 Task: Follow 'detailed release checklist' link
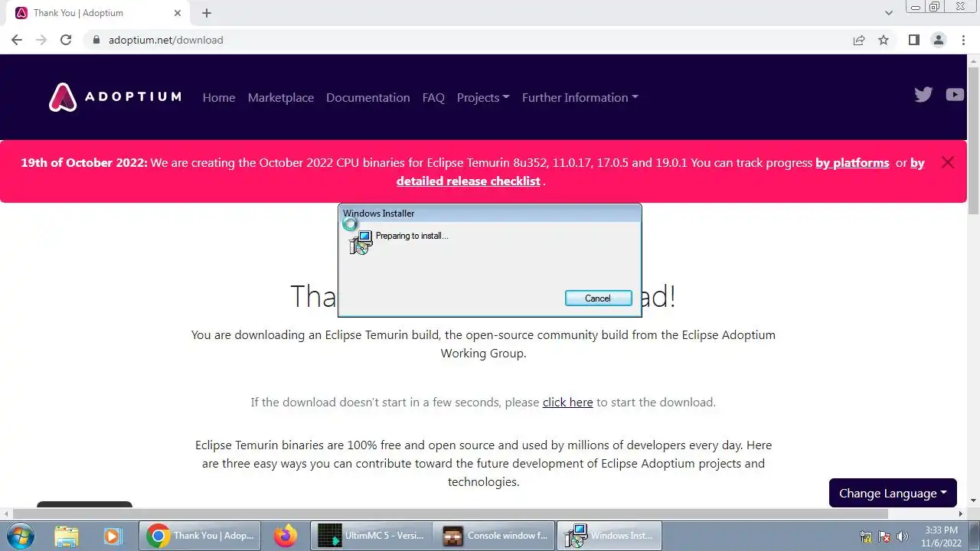tap(469, 181)
